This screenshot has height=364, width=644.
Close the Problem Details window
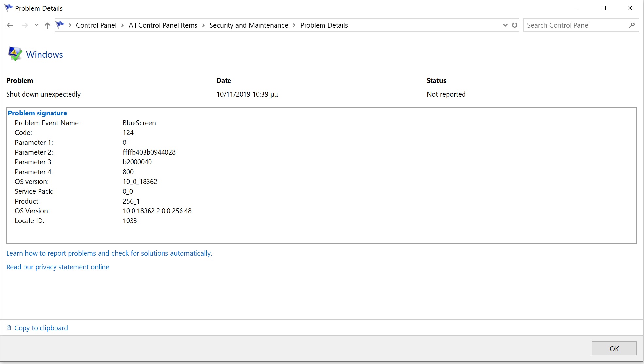[630, 8]
